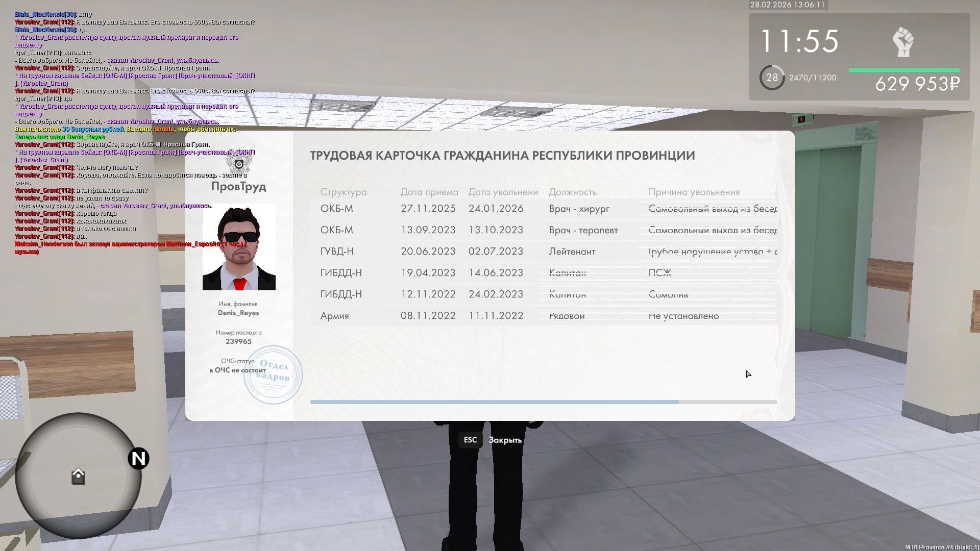Click the ESC key icon
The image size is (980, 551).
click(470, 440)
